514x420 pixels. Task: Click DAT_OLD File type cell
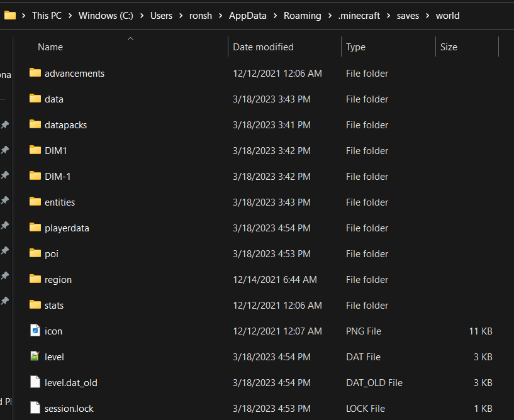coord(374,383)
